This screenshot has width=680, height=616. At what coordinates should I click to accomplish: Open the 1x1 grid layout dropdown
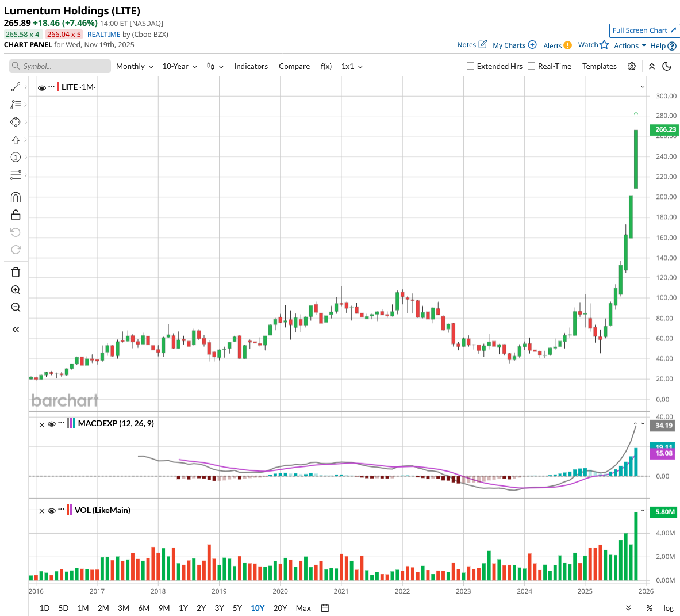coord(352,66)
